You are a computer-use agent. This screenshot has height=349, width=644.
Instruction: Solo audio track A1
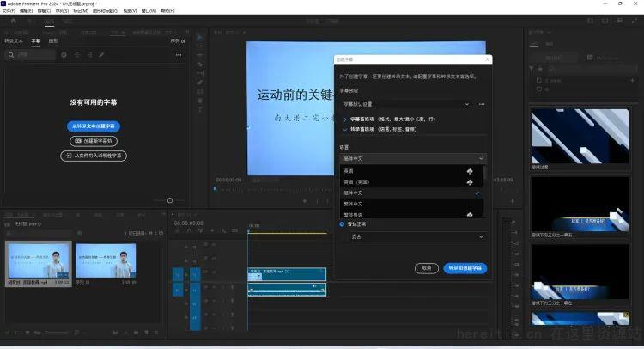click(x=222, y=287)
